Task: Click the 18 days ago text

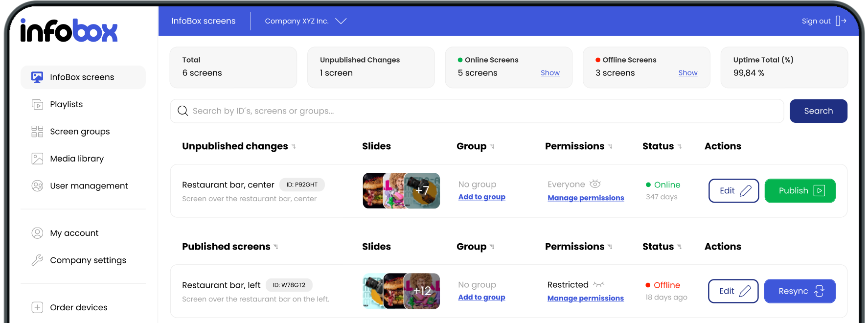Action: (x=666, y=297)
